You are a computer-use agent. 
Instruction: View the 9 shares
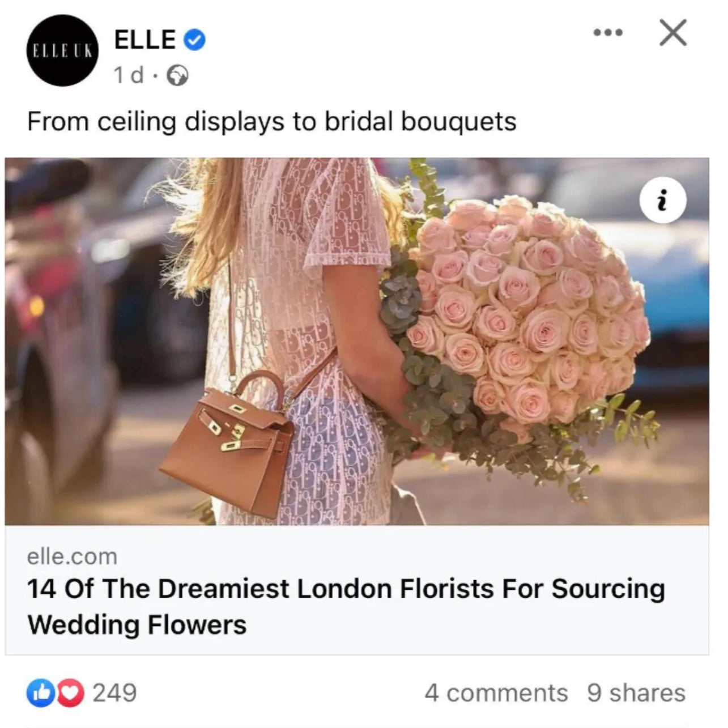click(x=636, y=693)
